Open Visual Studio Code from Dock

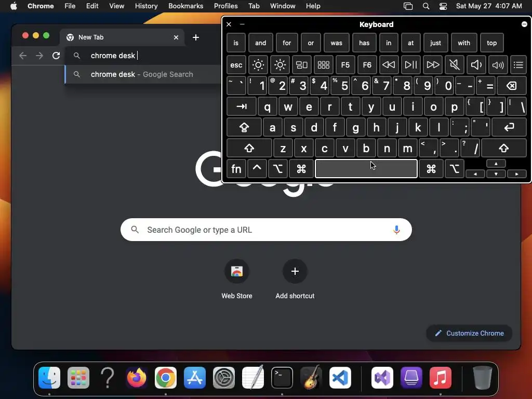[x=340, y=377]
